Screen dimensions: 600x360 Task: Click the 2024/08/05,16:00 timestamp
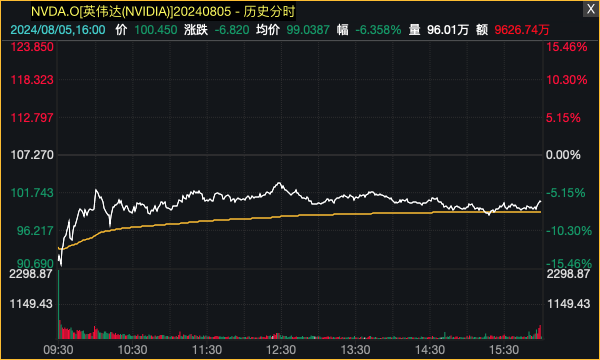(x=58, y=30)
